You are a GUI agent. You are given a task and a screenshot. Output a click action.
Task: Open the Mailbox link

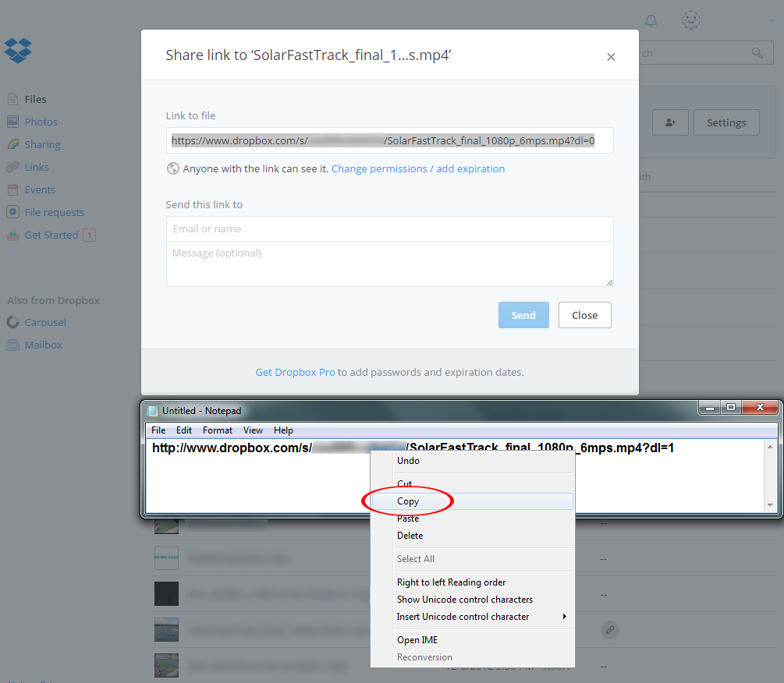click(x=44, y=345)
